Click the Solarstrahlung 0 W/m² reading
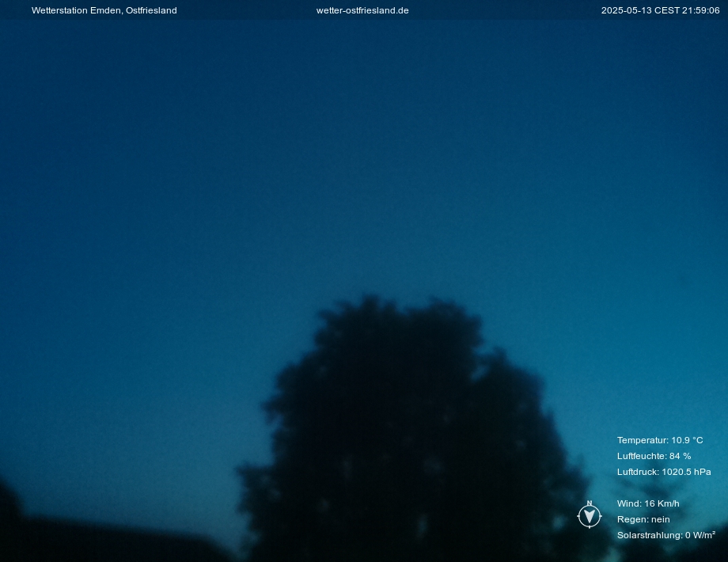This screenshot has width=728, height=562. click(665, 535)
